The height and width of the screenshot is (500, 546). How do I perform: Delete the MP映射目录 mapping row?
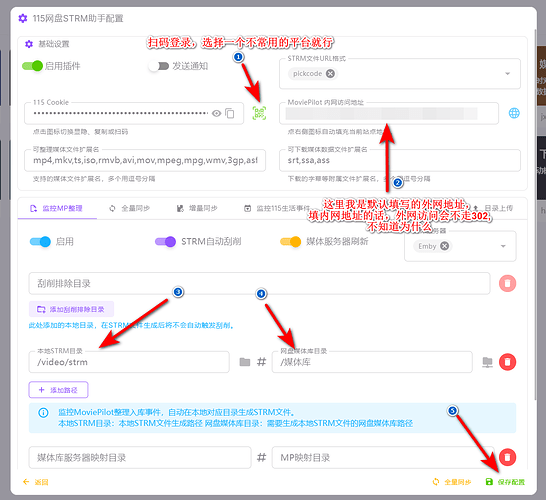point(507,457)
